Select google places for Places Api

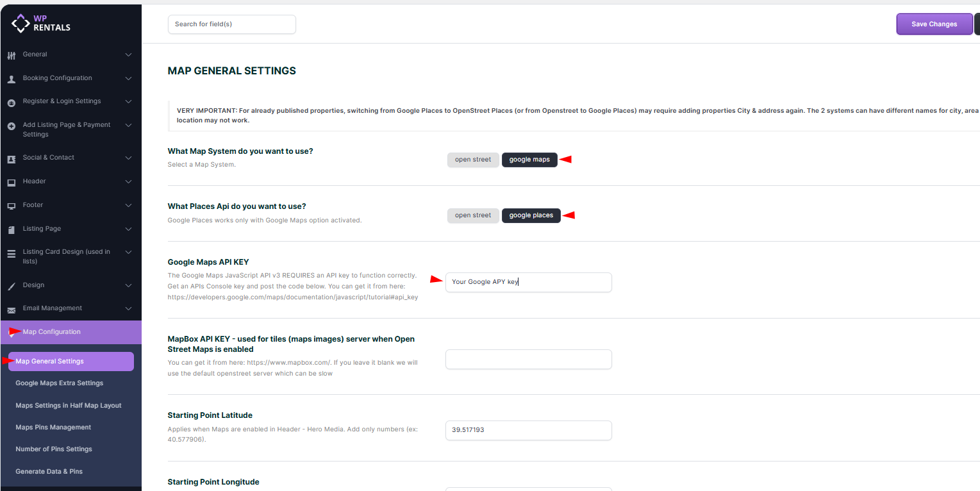[x=531, y=215]
